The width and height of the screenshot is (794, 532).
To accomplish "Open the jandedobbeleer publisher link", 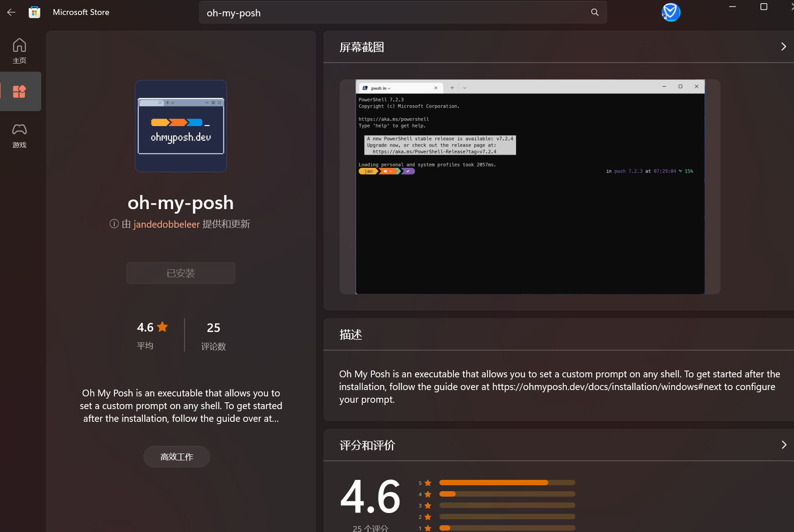I will 166,224.
